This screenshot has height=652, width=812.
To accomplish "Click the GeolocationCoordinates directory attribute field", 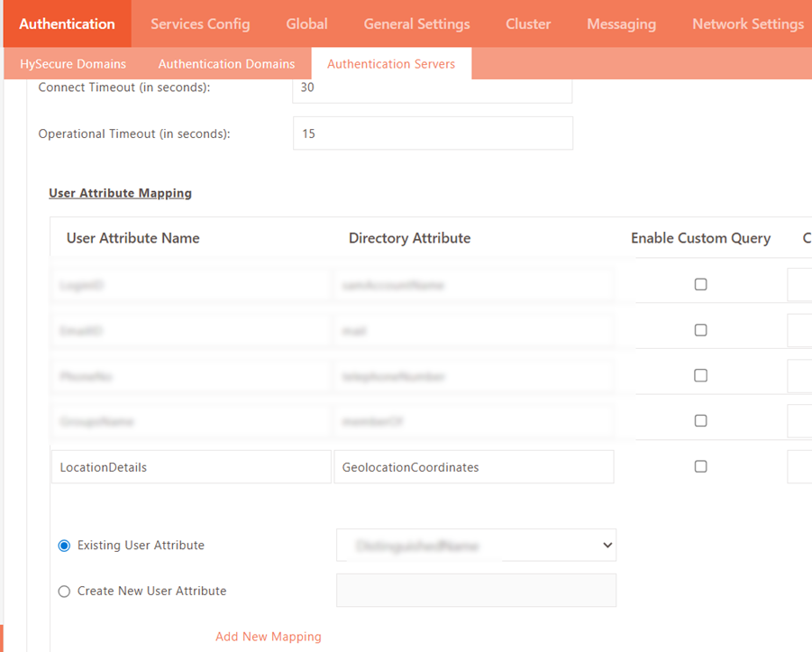I will pyautogui.click(x=473, y=467).
